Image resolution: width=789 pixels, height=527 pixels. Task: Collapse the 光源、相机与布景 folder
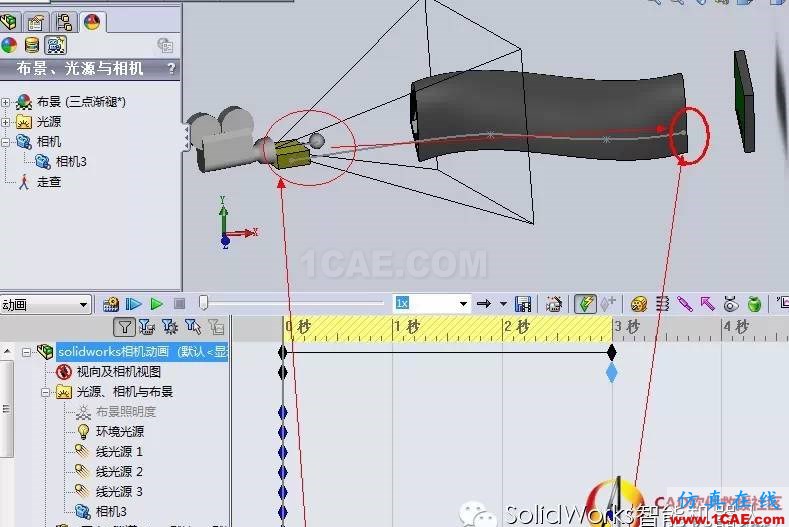pos(45,393)
